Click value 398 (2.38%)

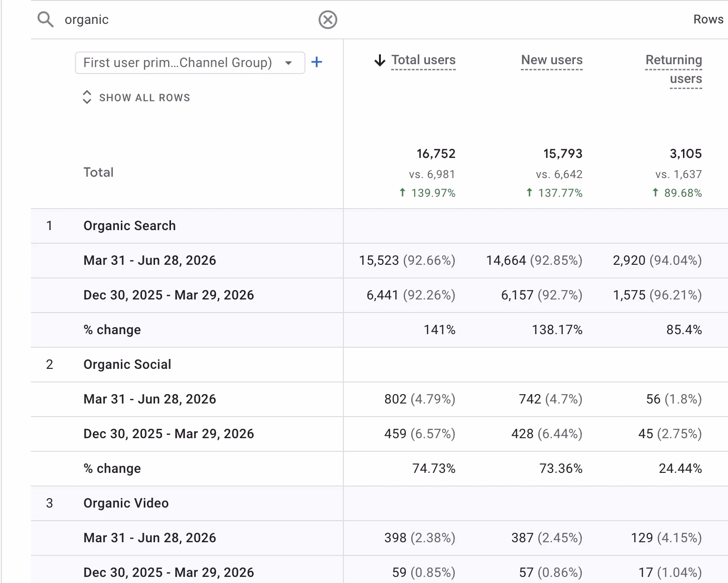(420, 538)
